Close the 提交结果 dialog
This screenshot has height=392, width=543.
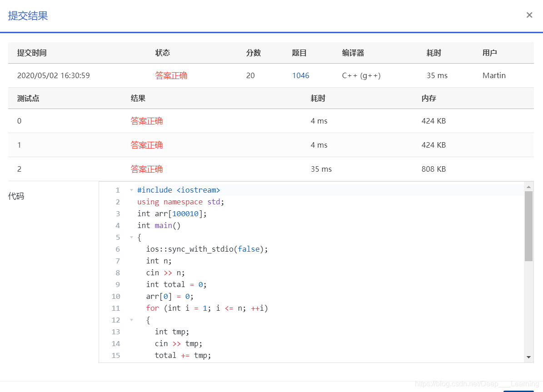click(529, 15)
